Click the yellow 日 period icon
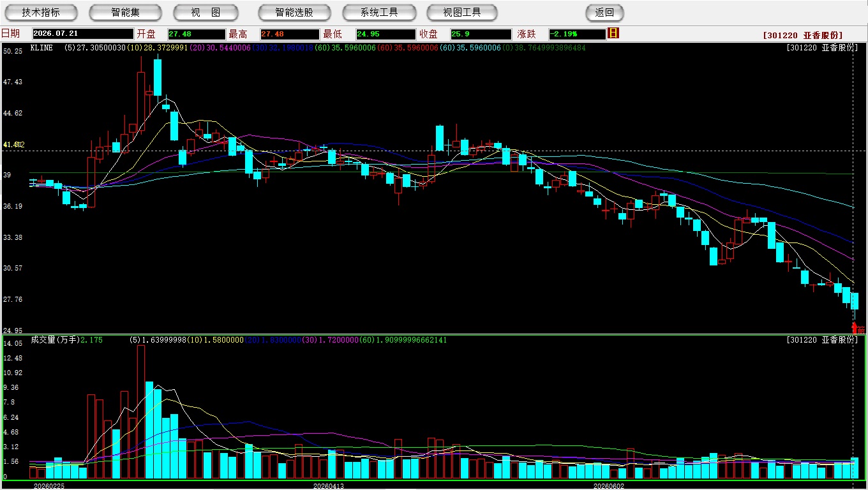The height and width of the screenshot is (490, 868). click(613, 33)
